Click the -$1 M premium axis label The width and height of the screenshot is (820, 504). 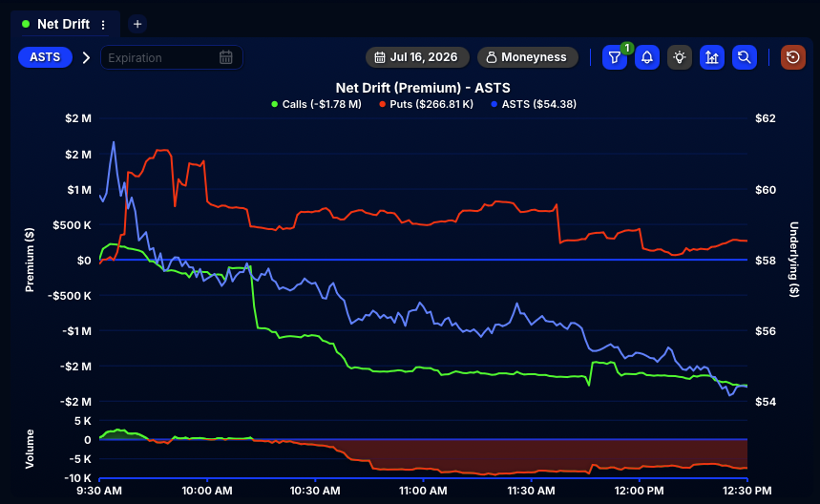tap(77, 331)
